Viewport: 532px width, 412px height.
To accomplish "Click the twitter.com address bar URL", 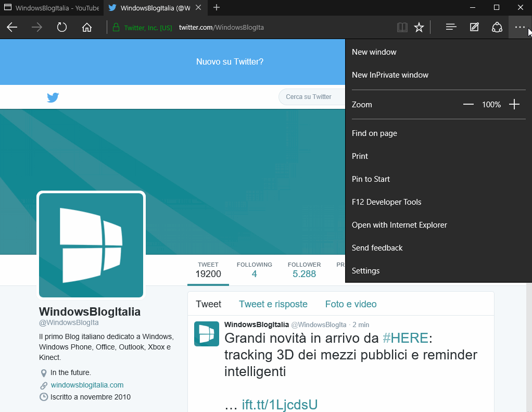I will (x=221, y=28).
